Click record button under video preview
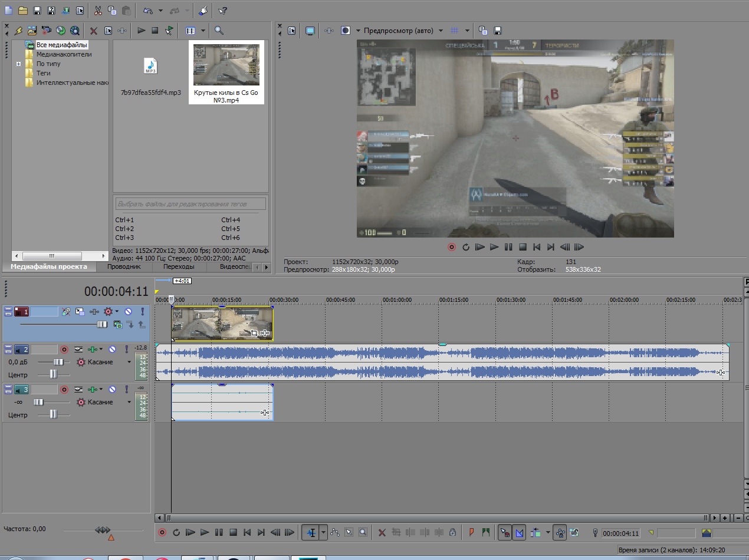Image resolution: width=749 pixels, height=560 pixels. point(452,247)
